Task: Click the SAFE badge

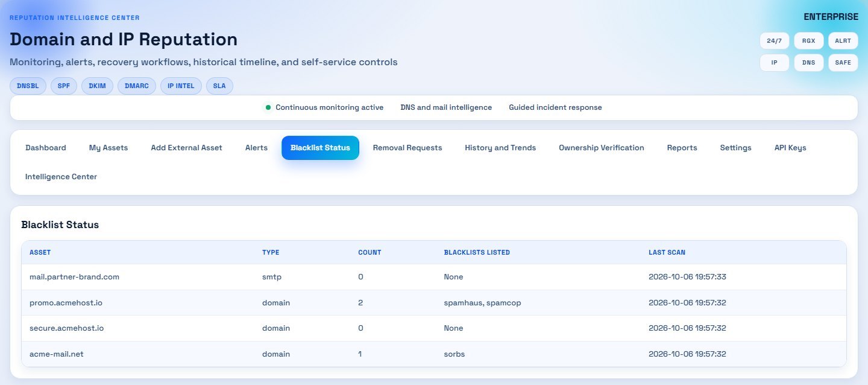Action: tap(843, 63)
